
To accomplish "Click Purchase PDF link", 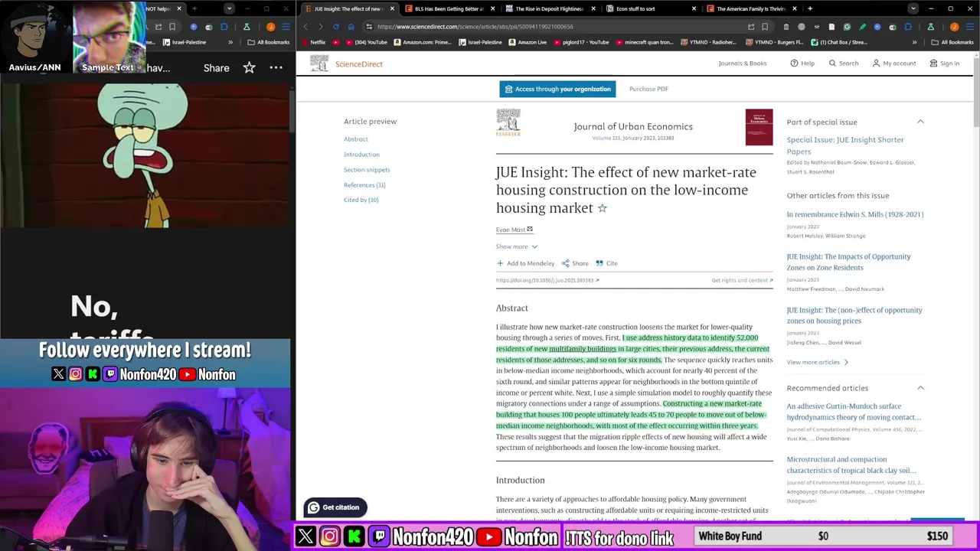I will (x=648, y=89).
